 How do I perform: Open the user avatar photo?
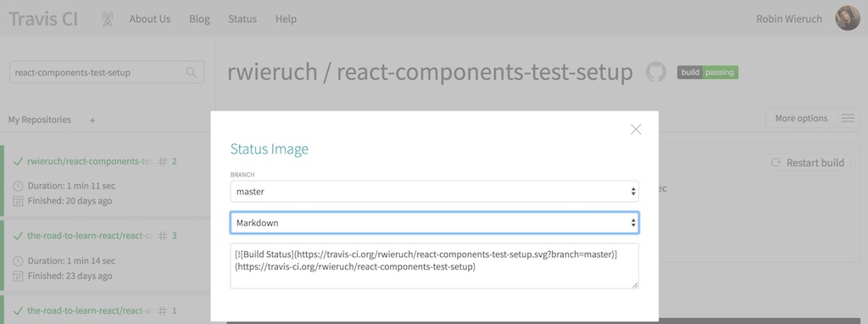[848, 19]
